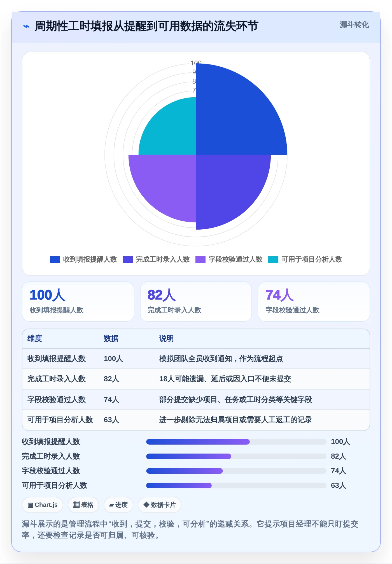This screenshot has width=392, height=564.
Task: Click the 漏斗转化 tag in the header
Action: (354, 25)
